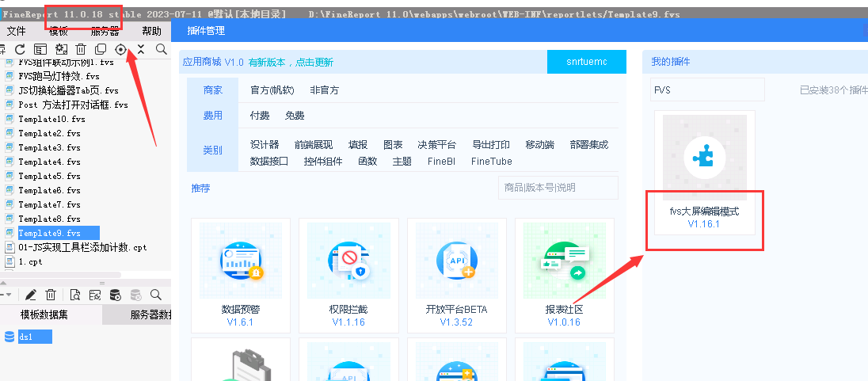Select the FineTube category
Viewport: 868px width, 381px height.
click(x=492, y=162)
